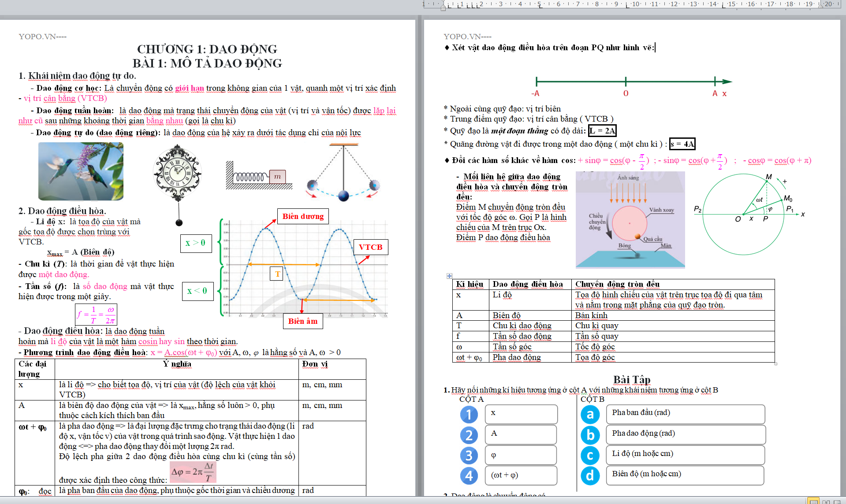This screenshot has height=504, width=846.
Task: Select the blue circle numbered 3
Action: coord(469,456)
